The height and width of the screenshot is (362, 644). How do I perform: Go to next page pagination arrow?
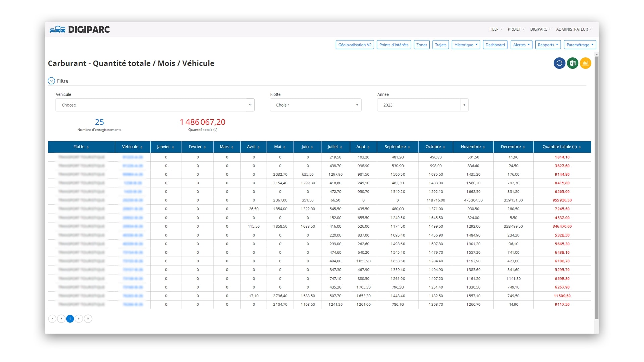(79, 319)
